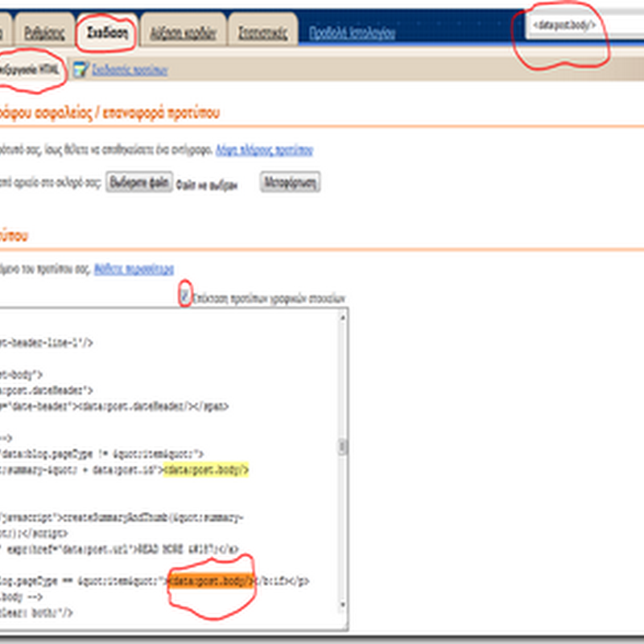Switch to the Στατιστικές (Stats) tab
Viewport: 644px width, 644px height.
click(263, 32)
